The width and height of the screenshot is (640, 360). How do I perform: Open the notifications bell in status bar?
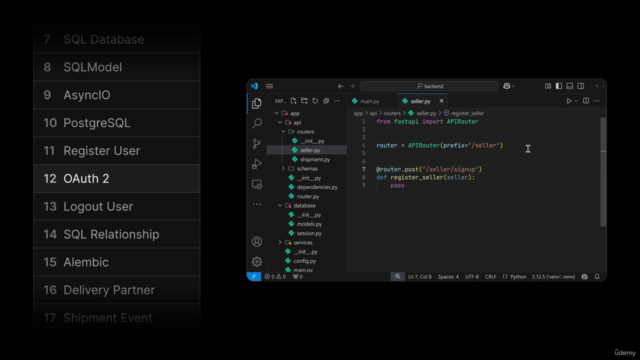coord(597,276)
